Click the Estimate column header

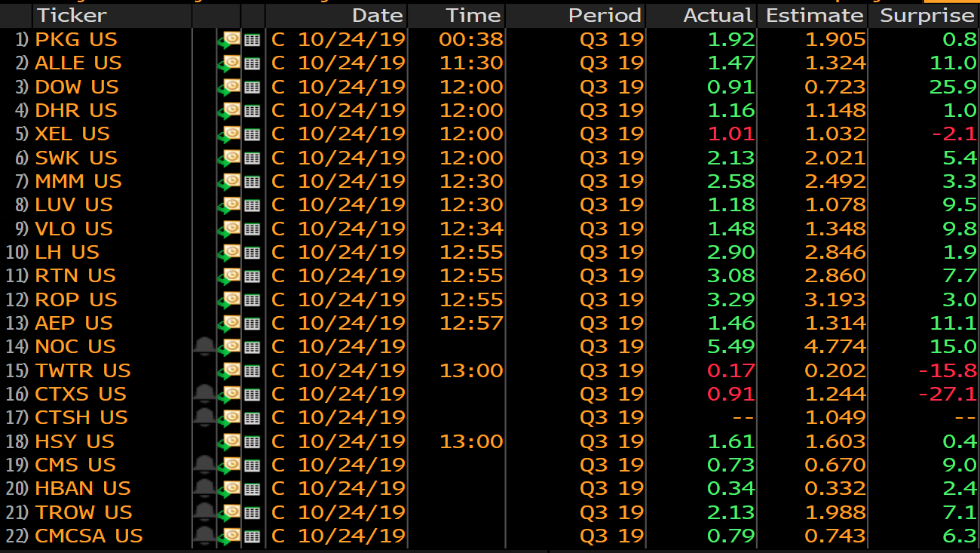click(x=814, y=15)
